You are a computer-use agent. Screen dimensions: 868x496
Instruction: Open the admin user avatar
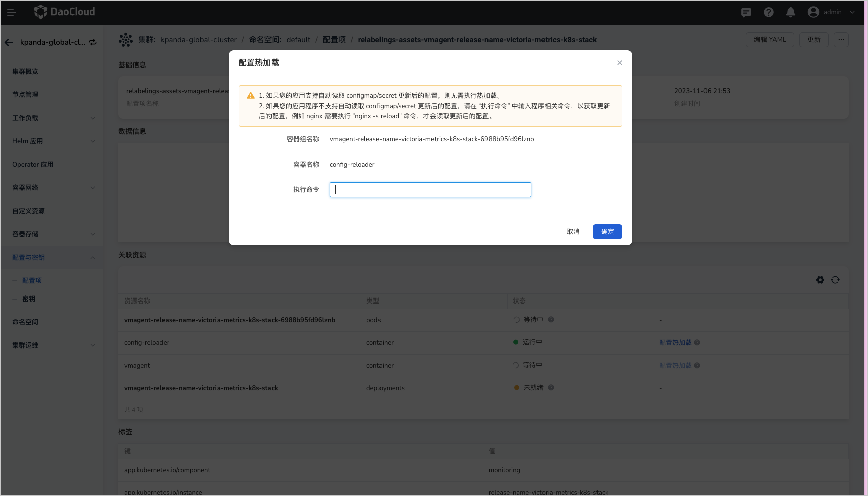(x=813, y=12)
